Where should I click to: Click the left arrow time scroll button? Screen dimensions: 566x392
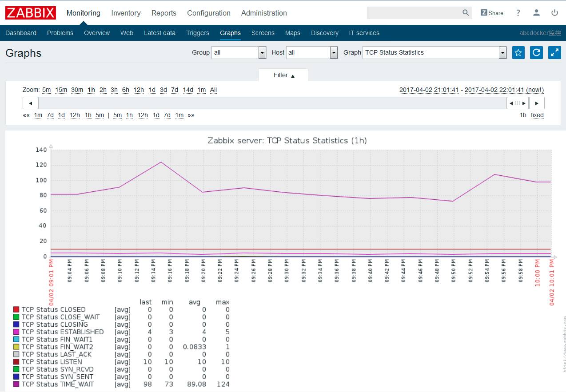(x=31, y=103)
